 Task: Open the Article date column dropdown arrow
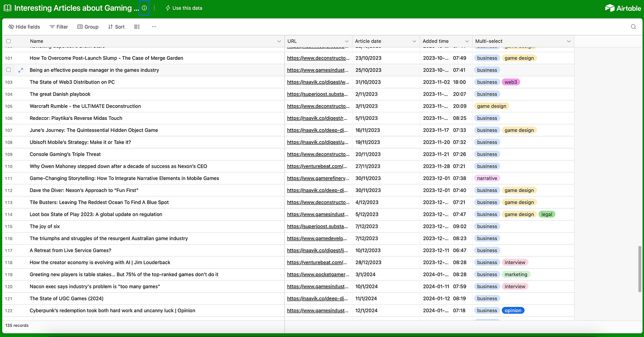tap(414, 41)
